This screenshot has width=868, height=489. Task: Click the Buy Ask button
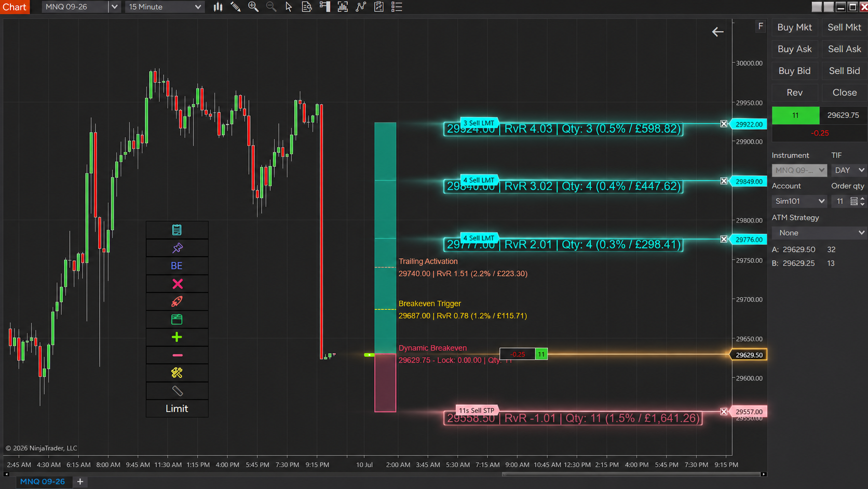(x=794, y=49)
